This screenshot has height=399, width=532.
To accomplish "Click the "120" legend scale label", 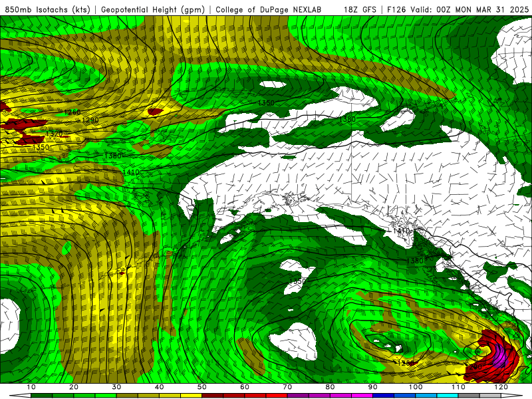I will click(501, 387).
